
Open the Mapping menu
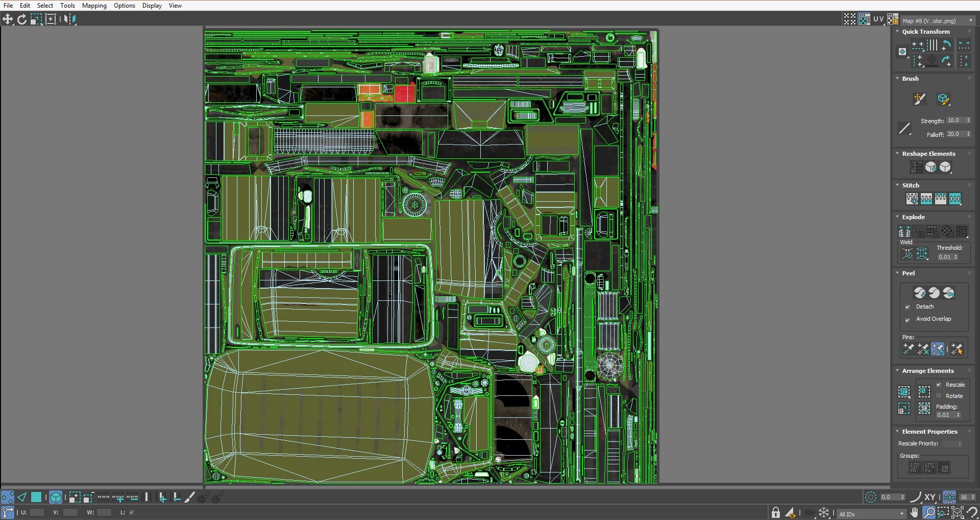pos(94,6)
